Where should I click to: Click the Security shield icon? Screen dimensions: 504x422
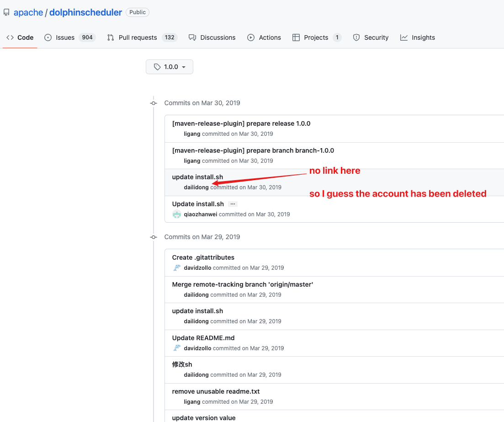point(356,37)
